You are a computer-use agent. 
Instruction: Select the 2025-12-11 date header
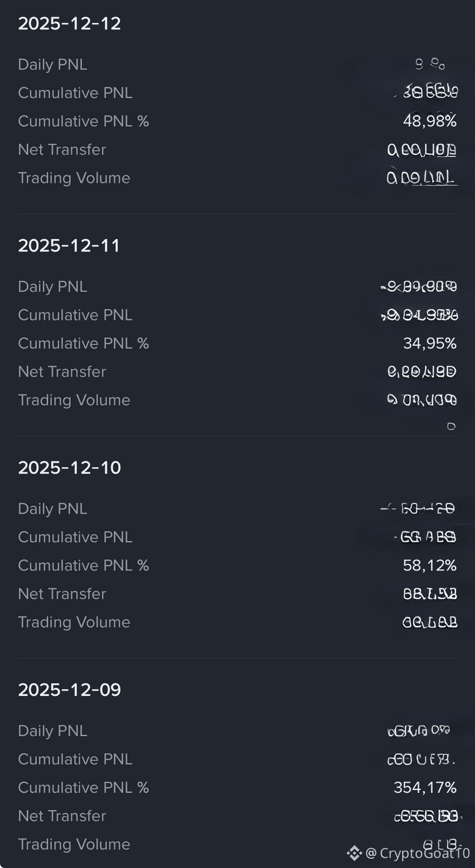pyautogui.click(x=69, y=245)
